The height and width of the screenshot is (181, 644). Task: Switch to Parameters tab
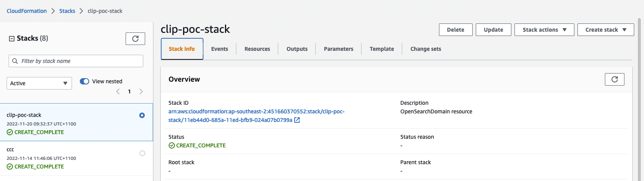point(338,49)
